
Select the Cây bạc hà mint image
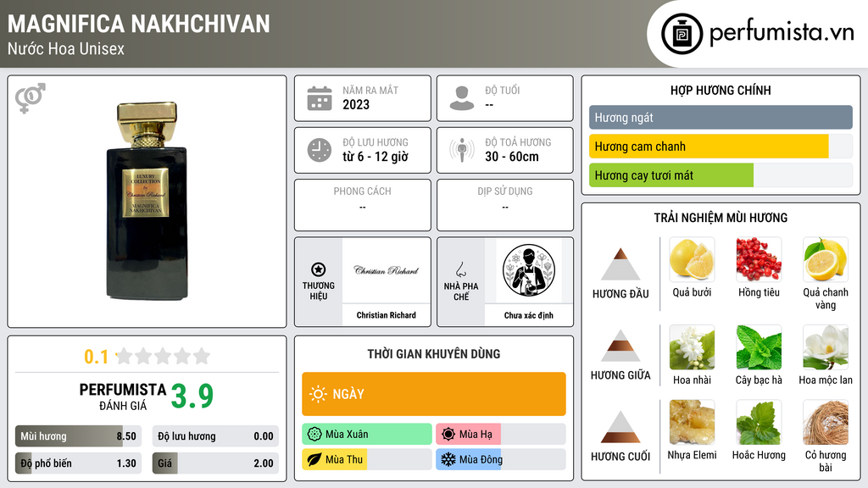click(x=759, y=347)
